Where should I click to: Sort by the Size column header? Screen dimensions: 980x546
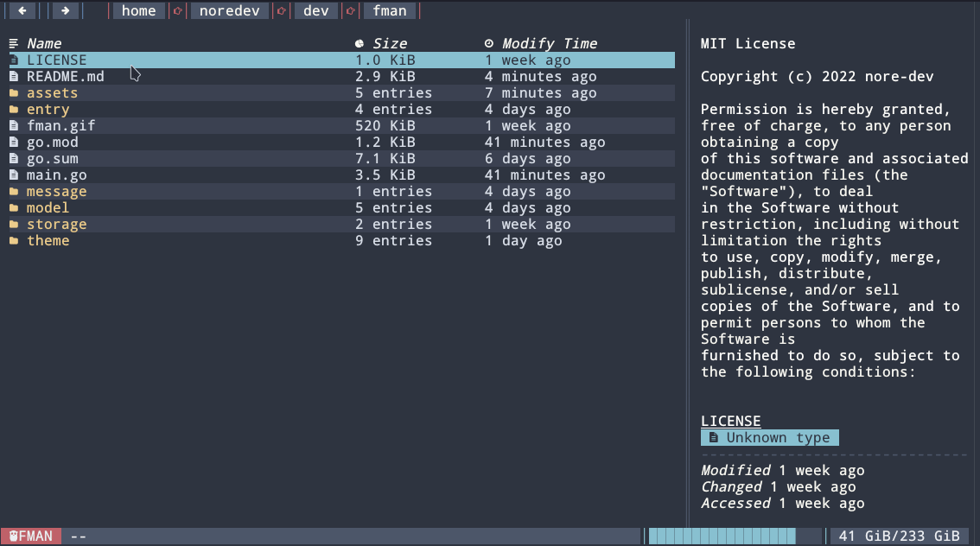(390, 44)
